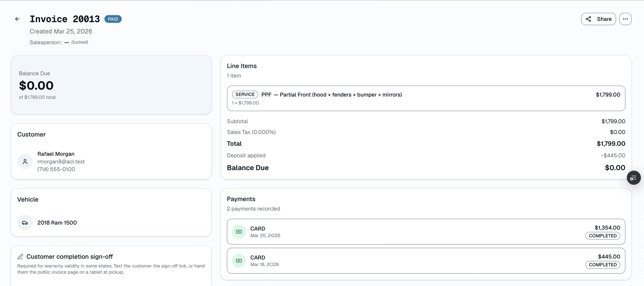Click the Sales Tax (0.000%) label

click(251, 132)
